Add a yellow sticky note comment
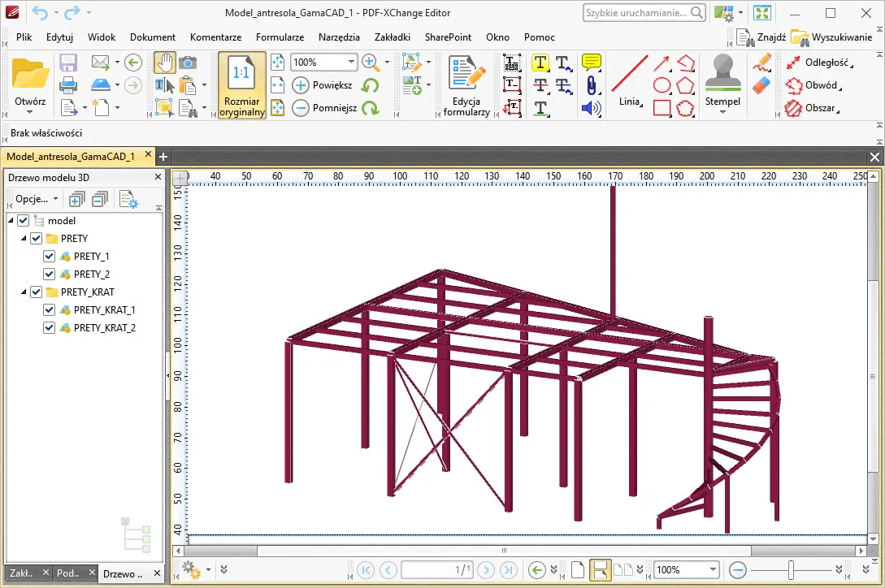The height and width of the screenshot is (588, 885). [591, 63]
